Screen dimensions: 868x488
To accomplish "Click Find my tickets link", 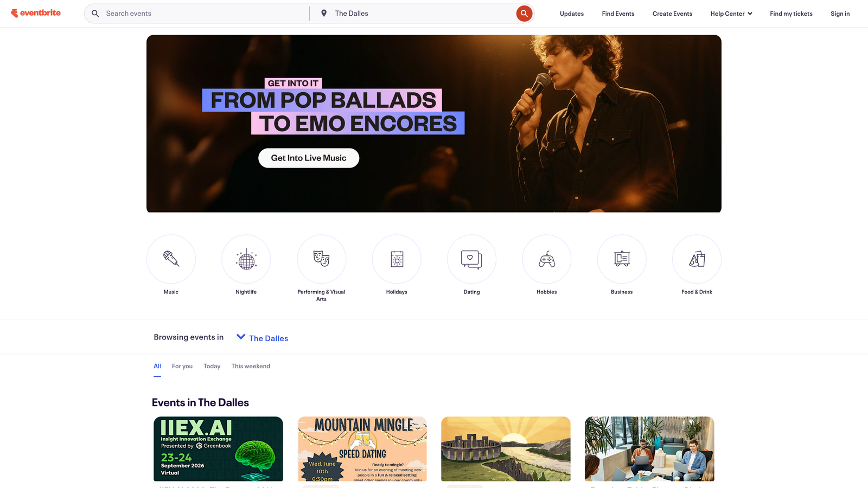I will click(x=791, y=14).
